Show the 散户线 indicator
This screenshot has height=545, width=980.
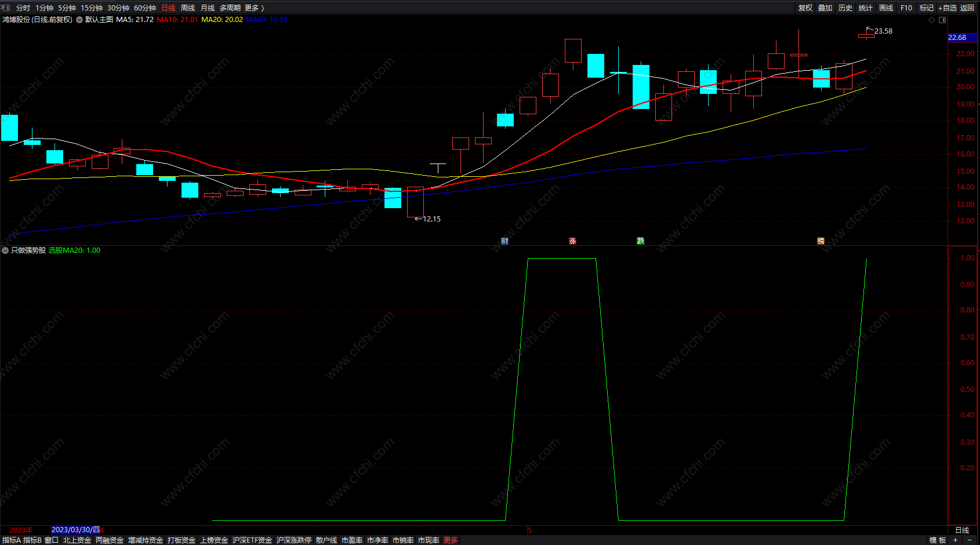(x=326, y=540)
